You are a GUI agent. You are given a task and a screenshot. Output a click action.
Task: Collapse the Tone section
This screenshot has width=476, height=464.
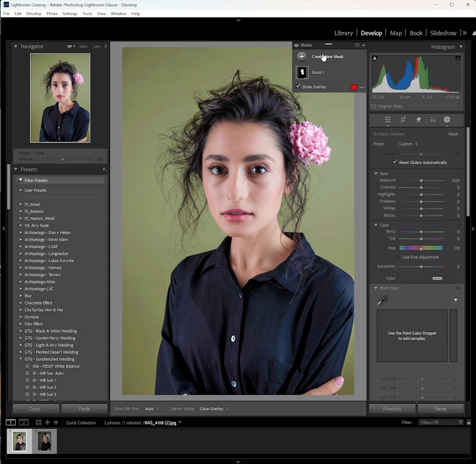click(376, 174)
